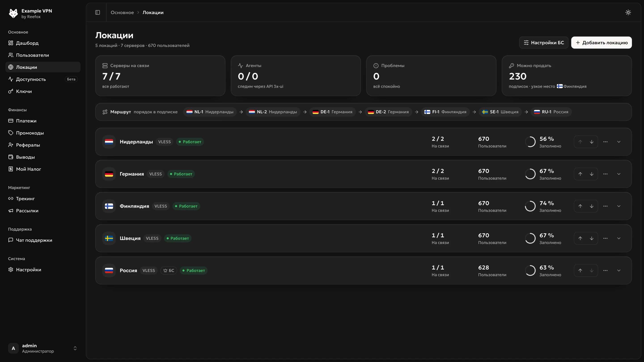Click the Example VPN fox logo
The height and width of the screenshot is (362, 644).
13,13
